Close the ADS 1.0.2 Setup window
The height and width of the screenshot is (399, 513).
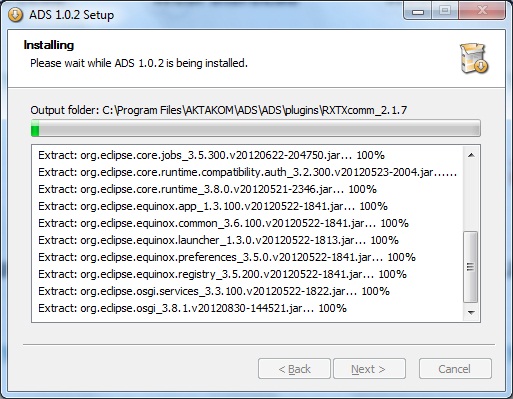pyautogui.click(x=482, y=11)
